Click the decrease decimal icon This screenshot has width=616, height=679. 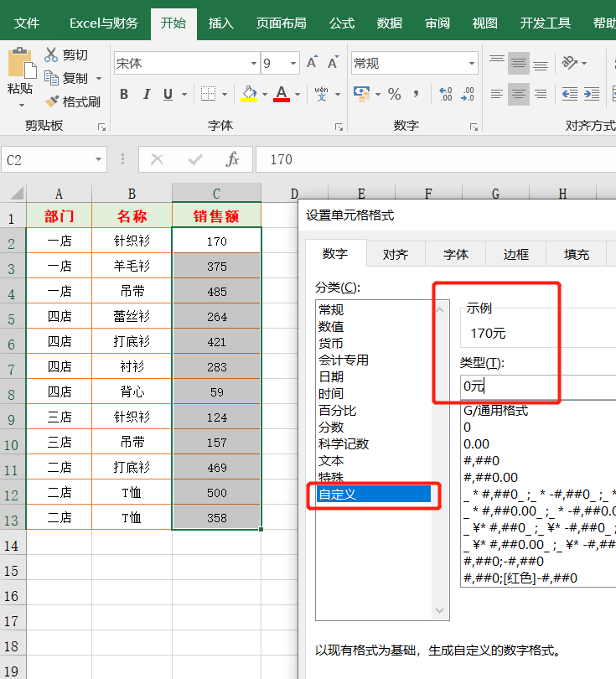click(x=468, y=94)
